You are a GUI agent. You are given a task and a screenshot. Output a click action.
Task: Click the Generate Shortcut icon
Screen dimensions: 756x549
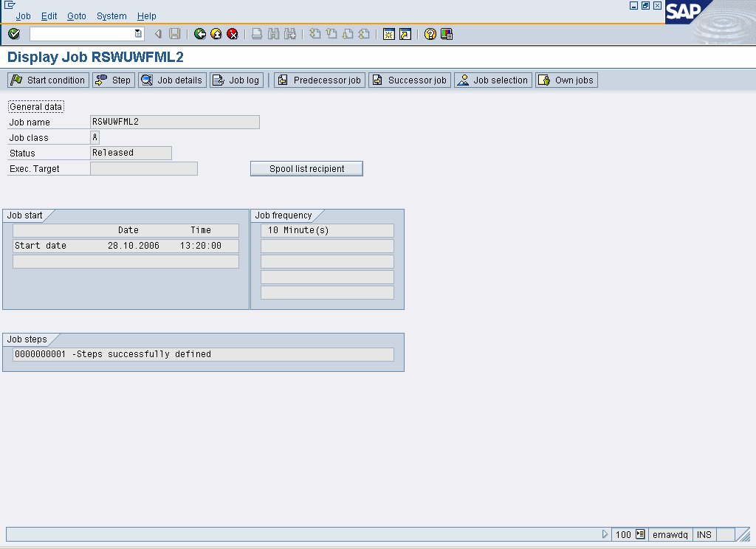click(x=405, y=34)
